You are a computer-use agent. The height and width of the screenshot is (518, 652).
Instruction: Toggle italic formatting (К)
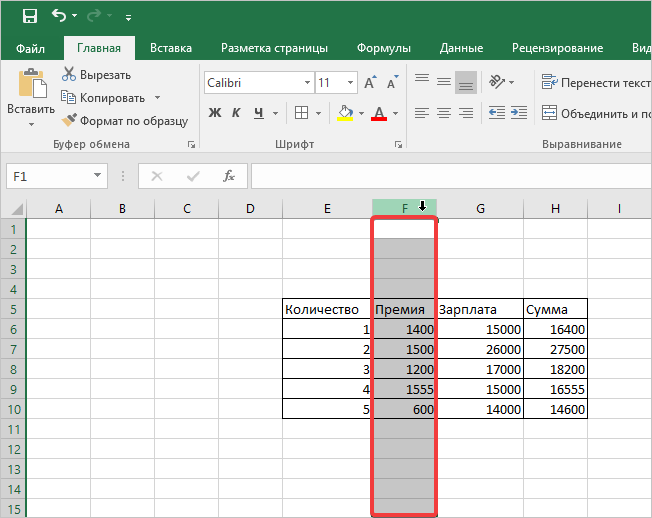tap(237, 113)
